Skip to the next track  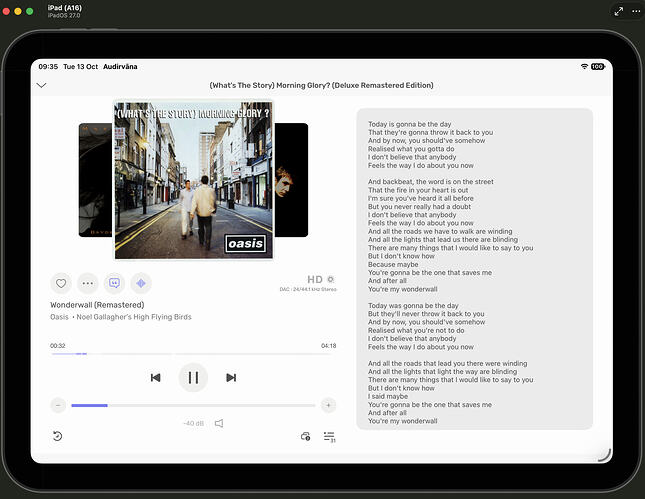tap(231, 378)
